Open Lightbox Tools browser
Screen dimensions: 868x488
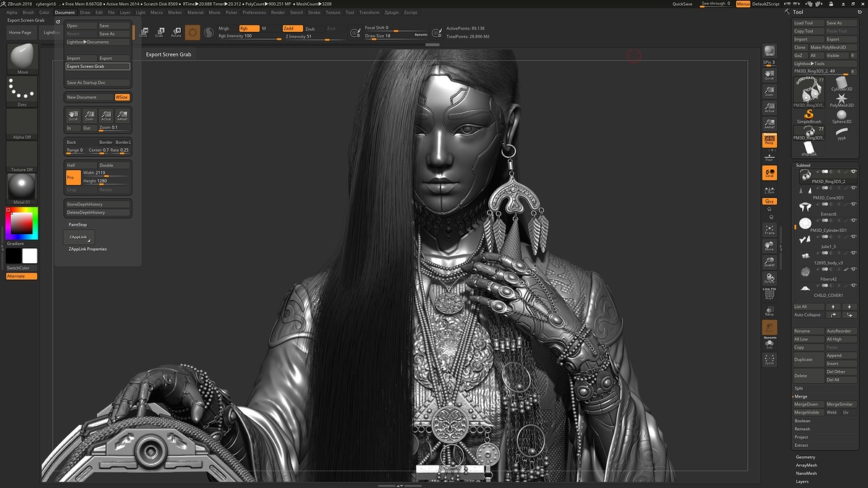(810, 64)
